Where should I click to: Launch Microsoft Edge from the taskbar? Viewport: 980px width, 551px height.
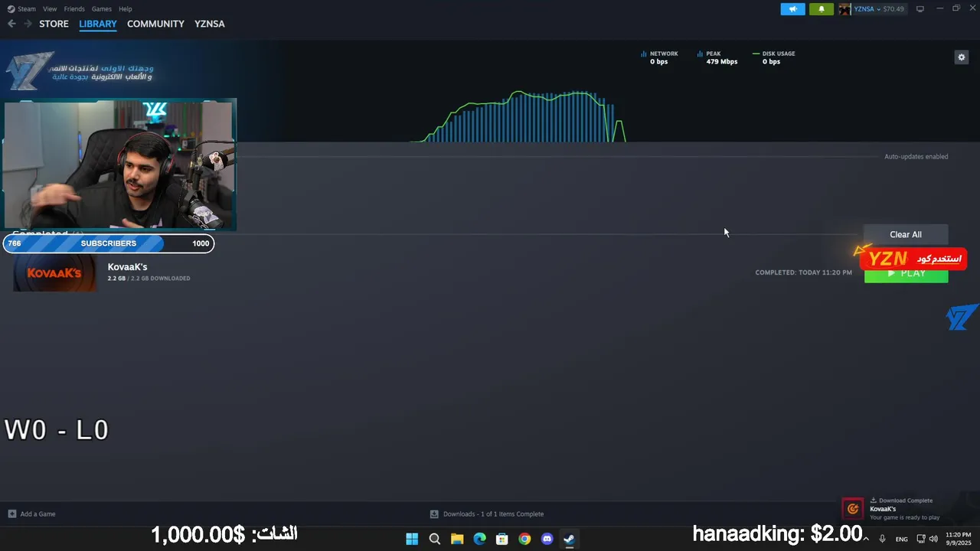pos(479,539)
